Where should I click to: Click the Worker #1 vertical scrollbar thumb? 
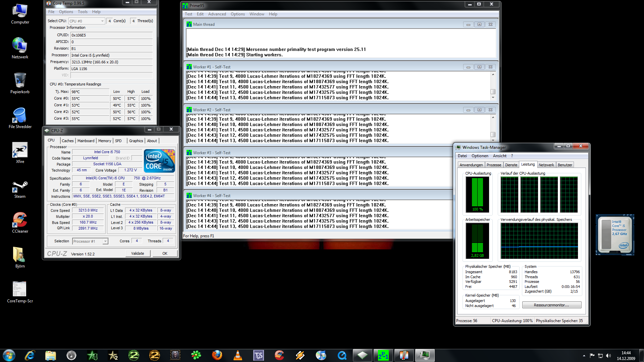coord(493,92)
